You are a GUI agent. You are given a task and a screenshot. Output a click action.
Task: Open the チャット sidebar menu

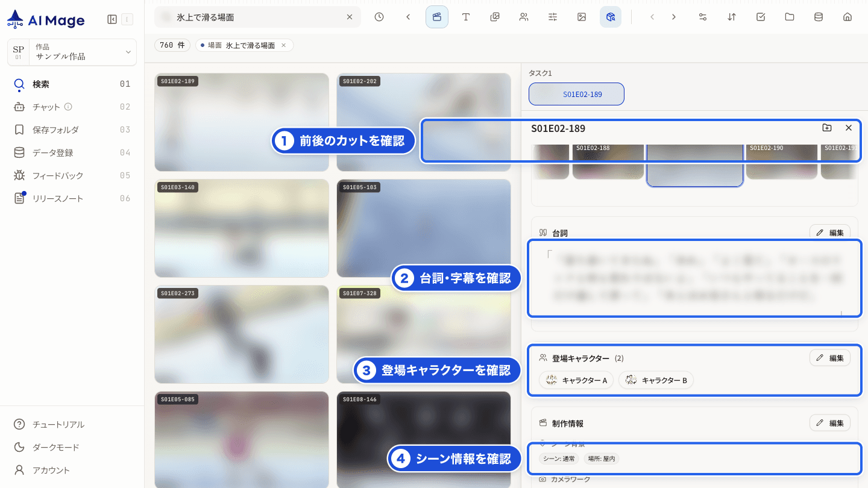click(72, 107)
